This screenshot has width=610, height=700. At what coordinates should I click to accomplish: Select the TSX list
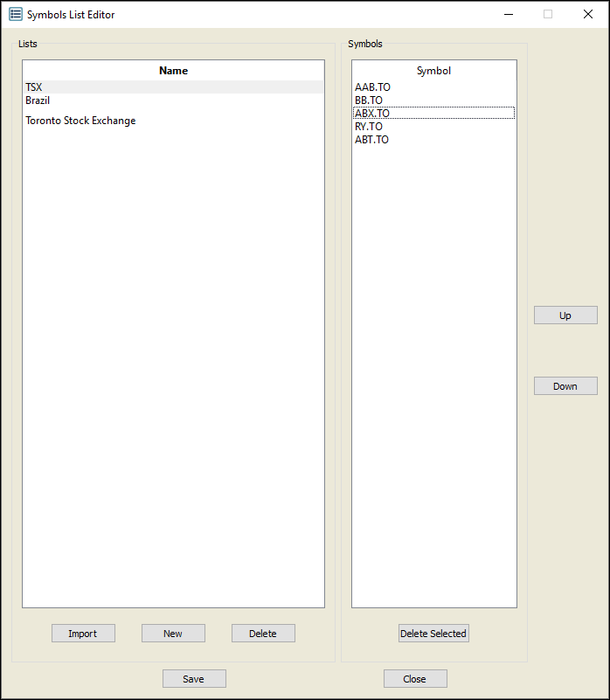(x=34, y=87)
